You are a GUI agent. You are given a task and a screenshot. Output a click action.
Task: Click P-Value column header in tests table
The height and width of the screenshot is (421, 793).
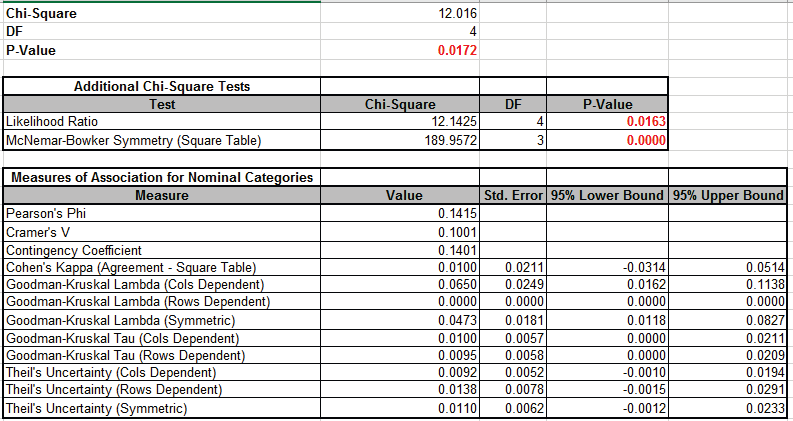pos(607,104)
